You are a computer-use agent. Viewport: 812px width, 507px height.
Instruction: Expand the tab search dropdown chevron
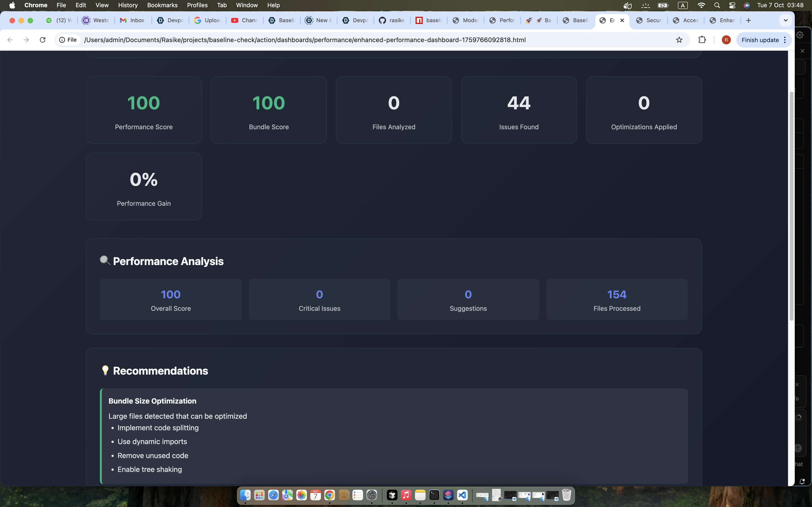[785, 20]
